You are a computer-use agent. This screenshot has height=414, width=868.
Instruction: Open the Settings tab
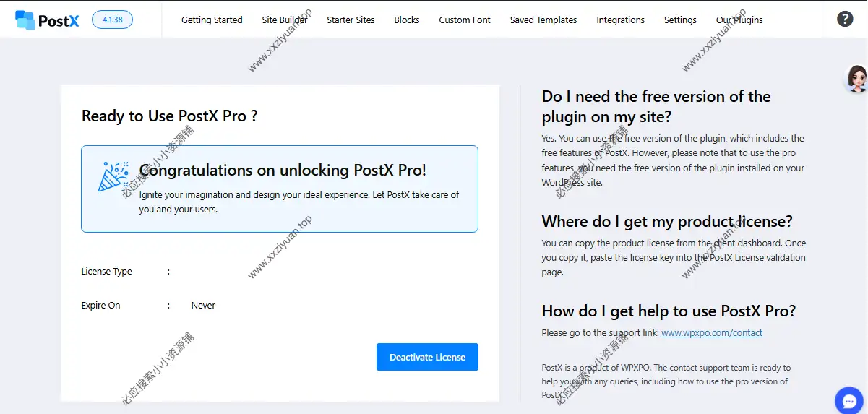[680, 20]
